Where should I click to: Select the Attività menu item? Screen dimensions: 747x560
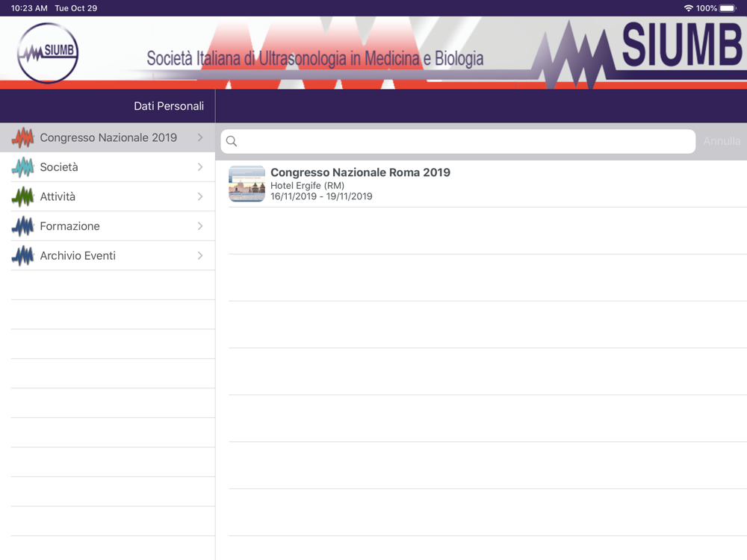pos(108,196)
